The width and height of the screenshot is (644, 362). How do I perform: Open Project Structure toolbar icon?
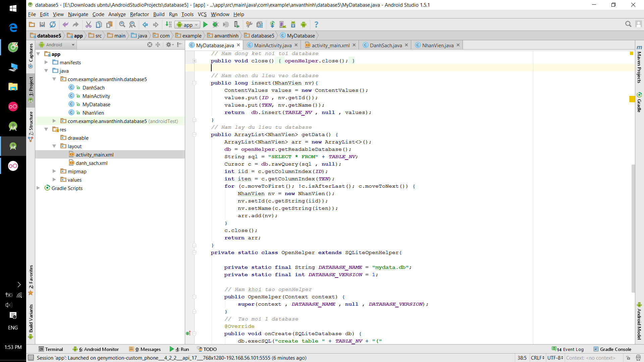pyautogui.click(x=260, y=24)
